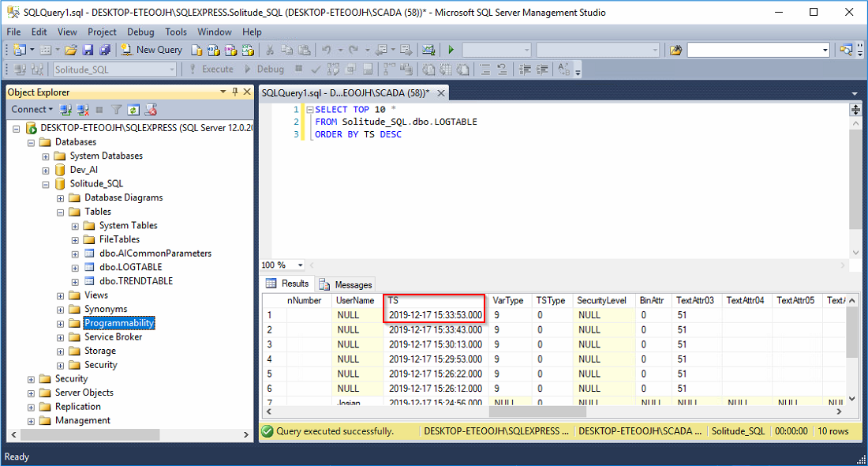Expand the Views folder node

click(61, 295)
